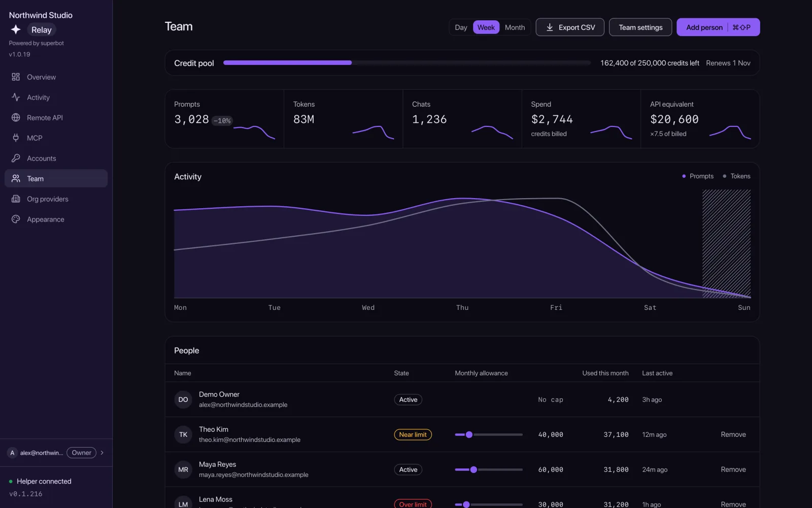Click the Renews 1 Nov text

(728, 63)
